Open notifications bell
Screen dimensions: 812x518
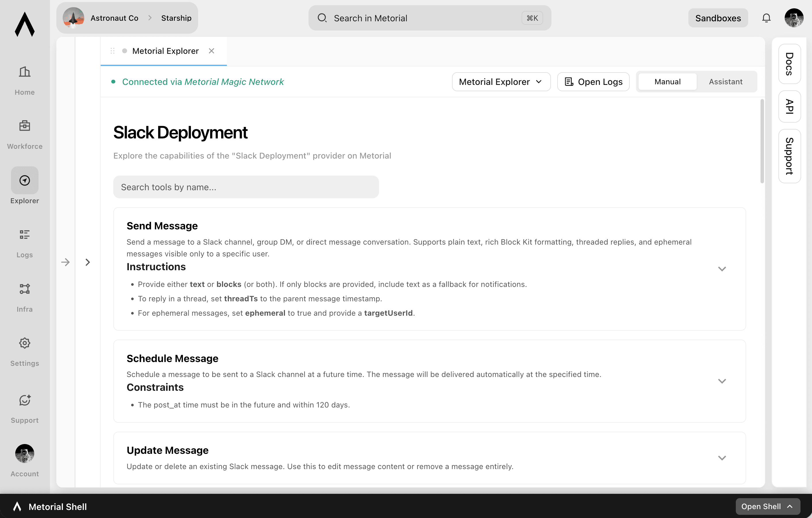pyautogui.click(x=766, y=18)
